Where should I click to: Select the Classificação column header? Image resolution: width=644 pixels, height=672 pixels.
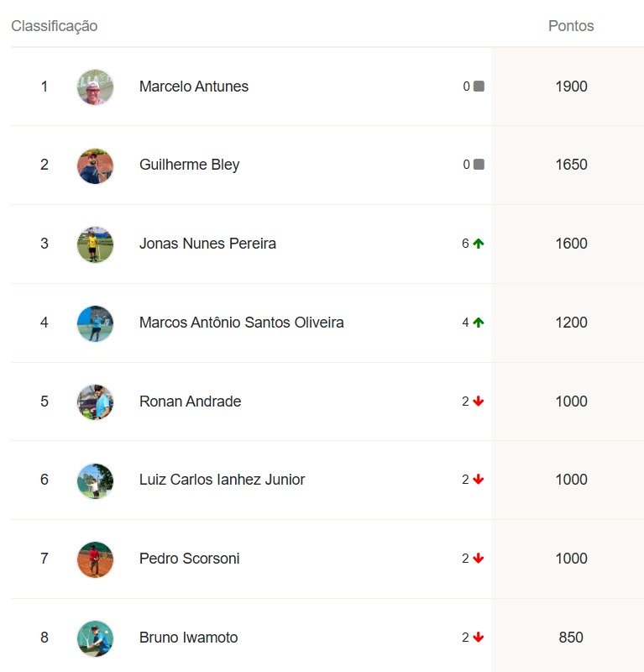pos(55,26)
